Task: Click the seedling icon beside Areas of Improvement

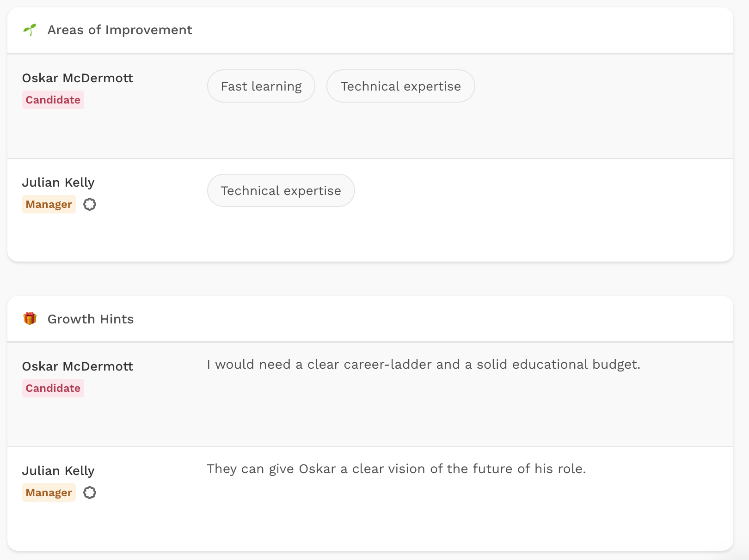Action: coord(30,30)
